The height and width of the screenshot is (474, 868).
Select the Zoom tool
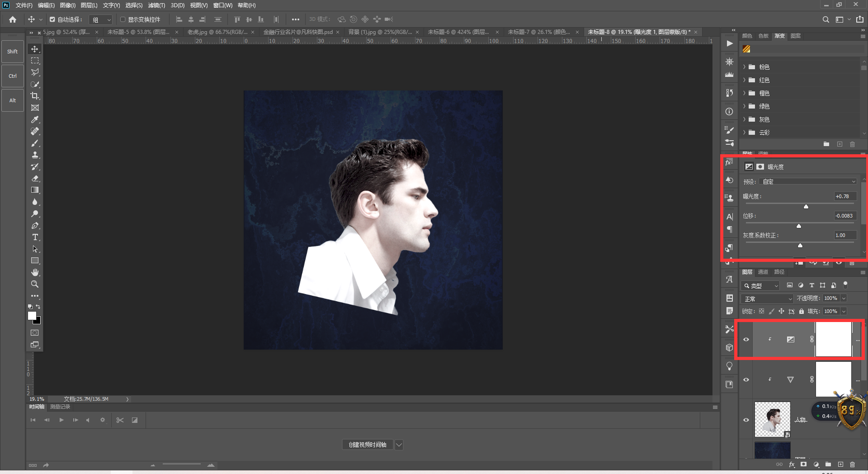click(x=35, y=284)
